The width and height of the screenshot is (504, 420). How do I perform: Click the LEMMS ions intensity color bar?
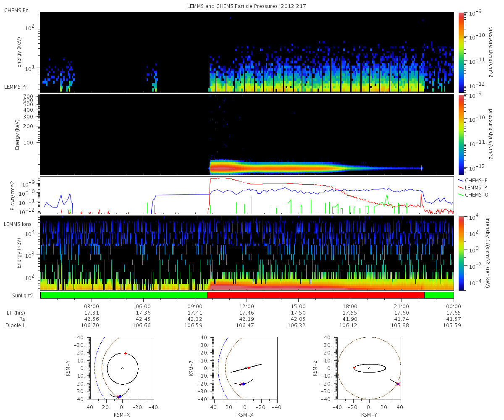coord(461,253)
